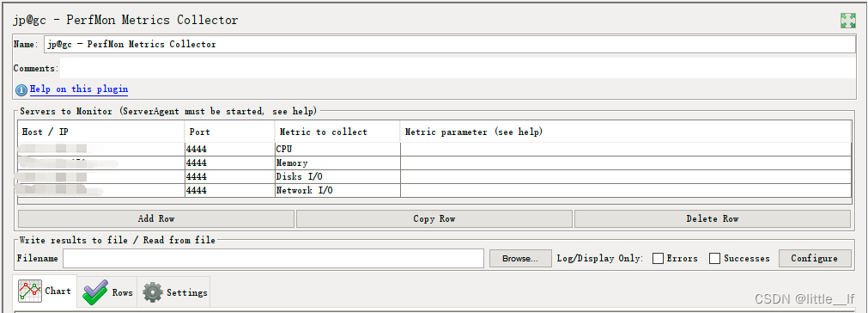
Task: Open the Settings tab
Action: (173, 292)
